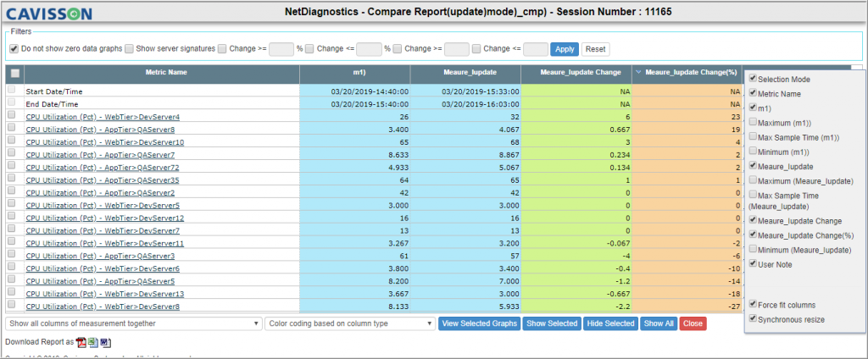Sort by m1) column header
The width and height of the screenshot is (868, 359).
pyautogui.click(x=355, y=75)
